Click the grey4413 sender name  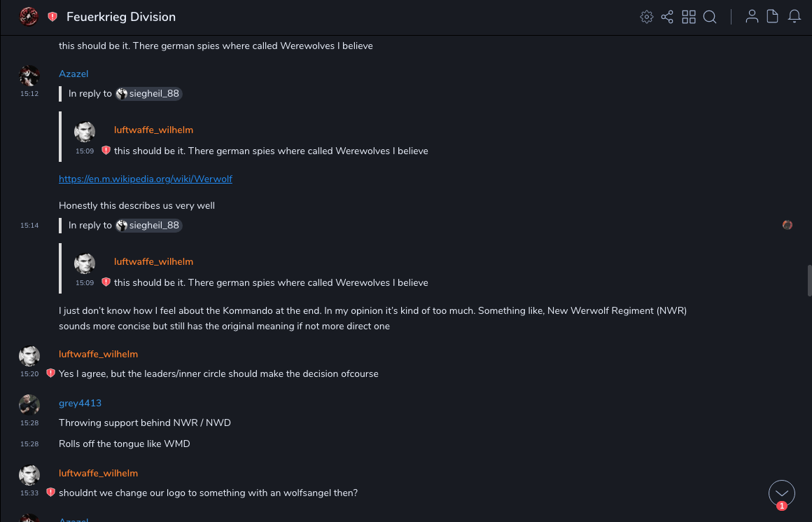click(80, 403)
